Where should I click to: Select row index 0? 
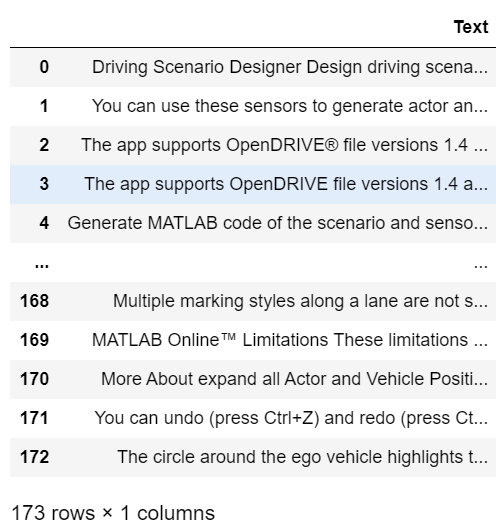click(x=44, y=67)
